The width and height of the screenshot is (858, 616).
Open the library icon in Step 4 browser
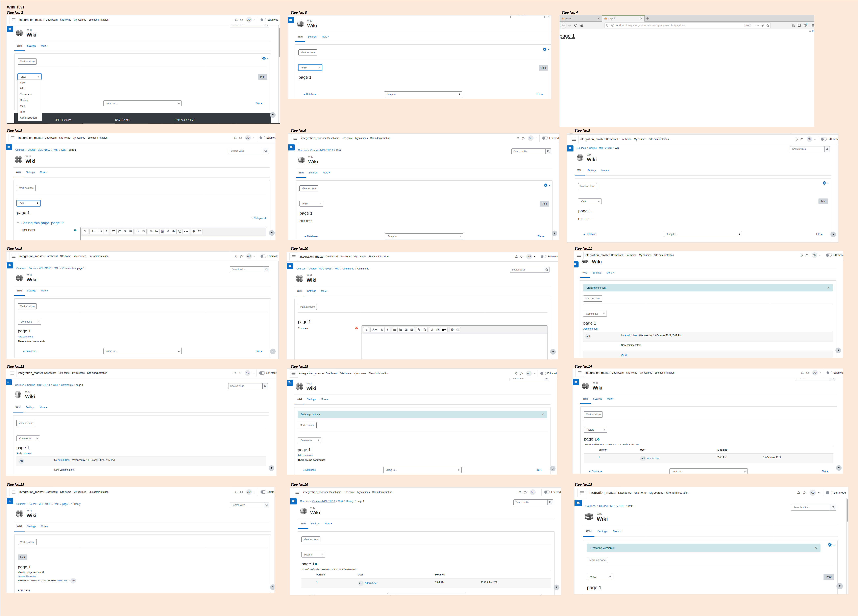click(x=793, y=25)
